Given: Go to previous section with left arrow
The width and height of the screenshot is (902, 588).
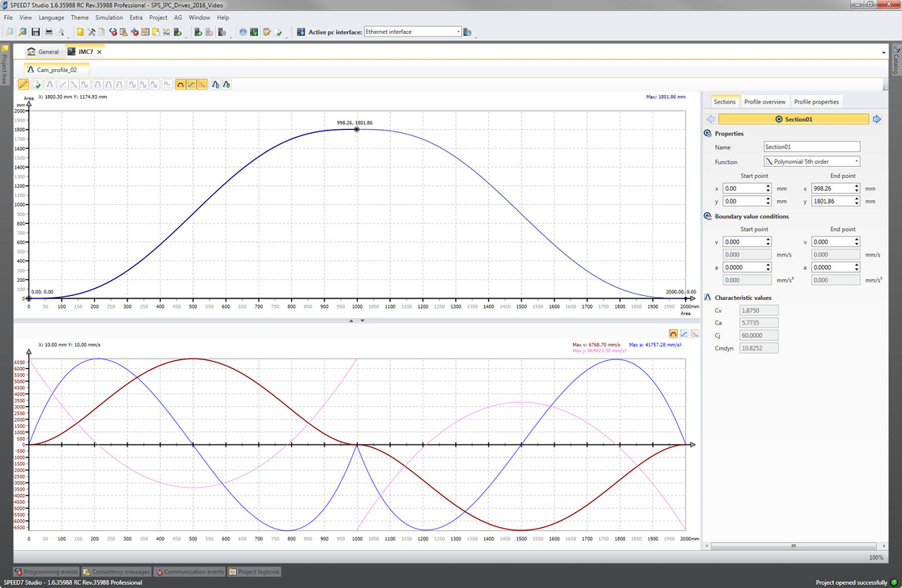Looking at the screenshot, I should coord(710,119).
